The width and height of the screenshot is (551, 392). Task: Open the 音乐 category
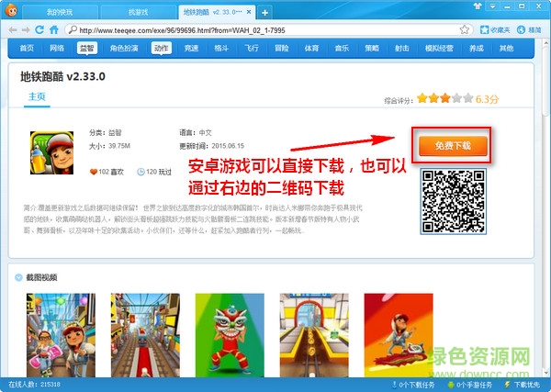pos(342,48)
